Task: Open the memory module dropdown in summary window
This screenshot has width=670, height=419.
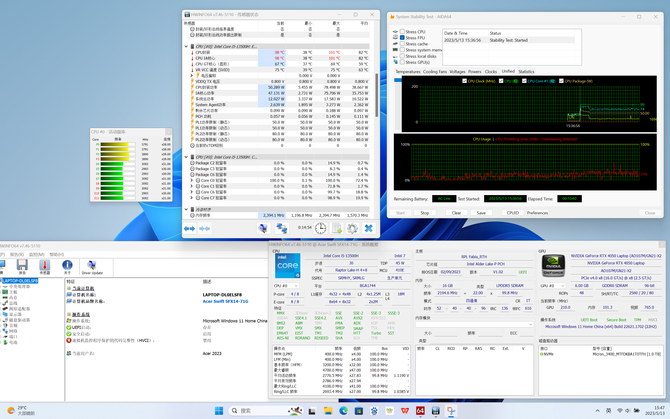Action: coord(474,325)
